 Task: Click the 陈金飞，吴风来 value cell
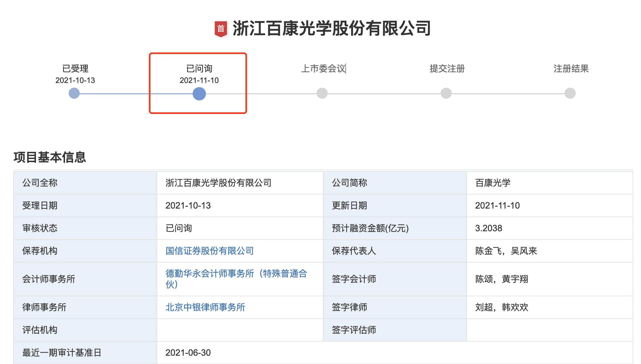pos(550,251)
